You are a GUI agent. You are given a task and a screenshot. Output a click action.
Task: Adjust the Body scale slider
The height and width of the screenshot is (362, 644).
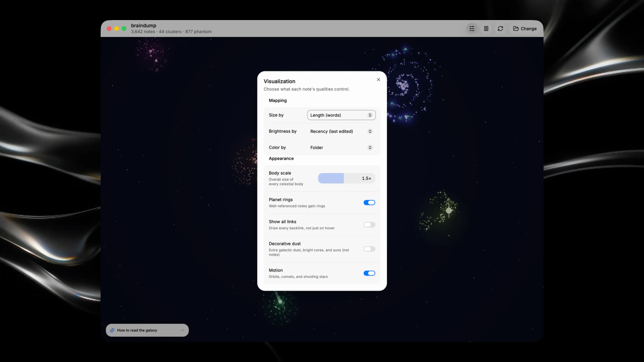pos(347,178)
